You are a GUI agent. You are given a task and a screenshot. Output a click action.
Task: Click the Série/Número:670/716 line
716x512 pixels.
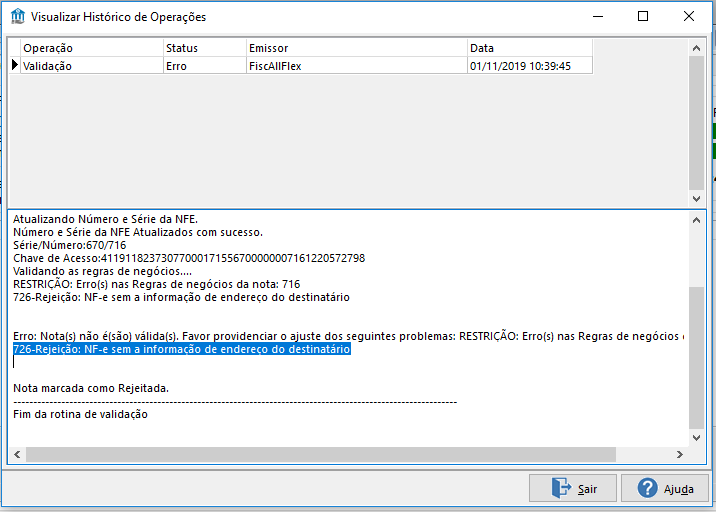pyautogui.click(x=69, y=245)
